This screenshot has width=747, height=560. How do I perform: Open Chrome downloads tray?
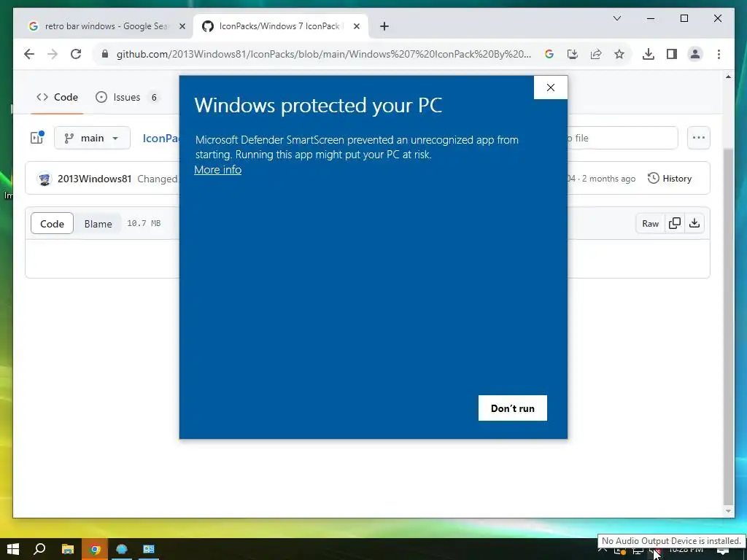[648, 54]
